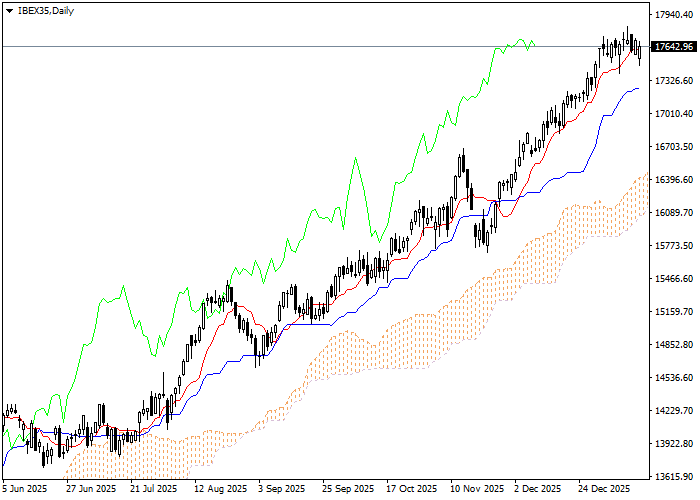The image size is (700, 500).
Task: Click the current price tag 17642.96
Action: (x=672, y=47)
